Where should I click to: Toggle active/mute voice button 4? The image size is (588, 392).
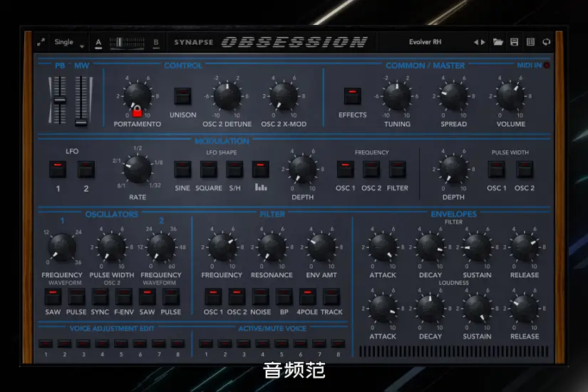tap(262, 344)
